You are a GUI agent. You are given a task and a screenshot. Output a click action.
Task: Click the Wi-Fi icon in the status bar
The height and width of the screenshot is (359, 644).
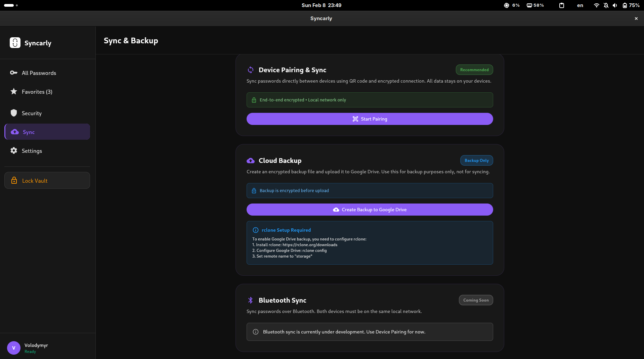596,5
